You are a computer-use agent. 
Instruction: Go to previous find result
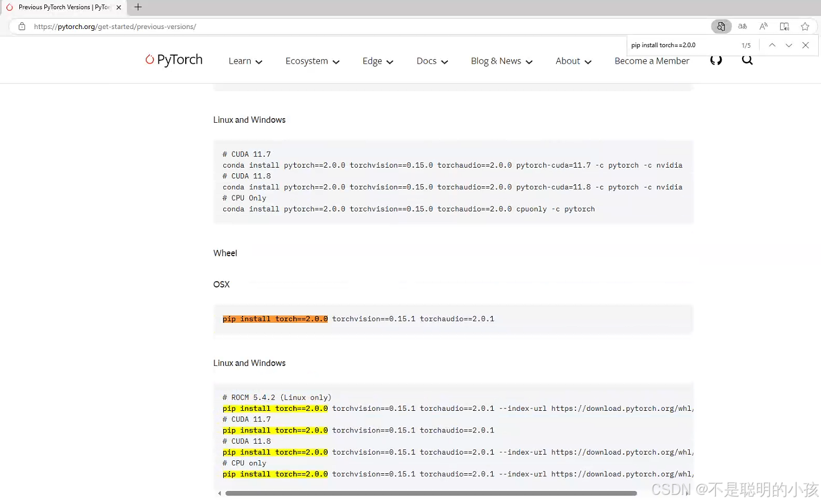[772, 45]
